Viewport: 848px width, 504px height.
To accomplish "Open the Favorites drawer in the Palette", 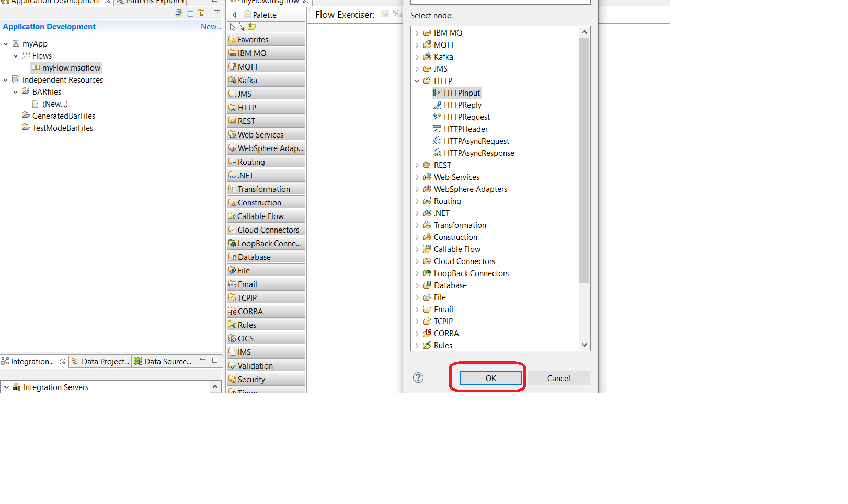I will (x=267, y=39).
